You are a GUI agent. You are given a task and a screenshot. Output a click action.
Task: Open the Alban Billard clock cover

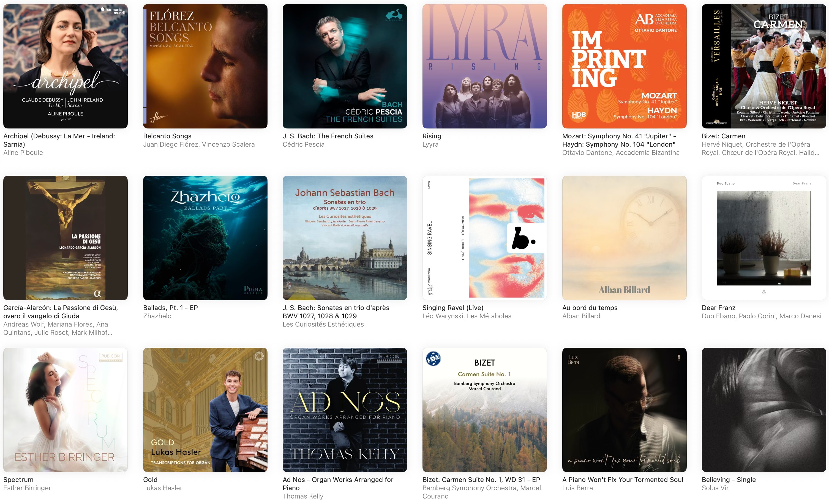(625, 238)
